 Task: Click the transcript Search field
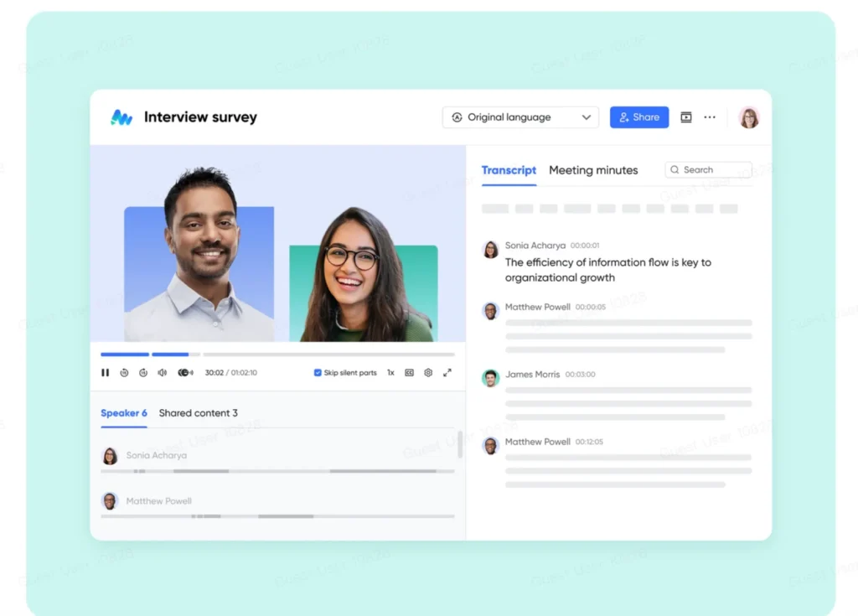click(708, 170)
